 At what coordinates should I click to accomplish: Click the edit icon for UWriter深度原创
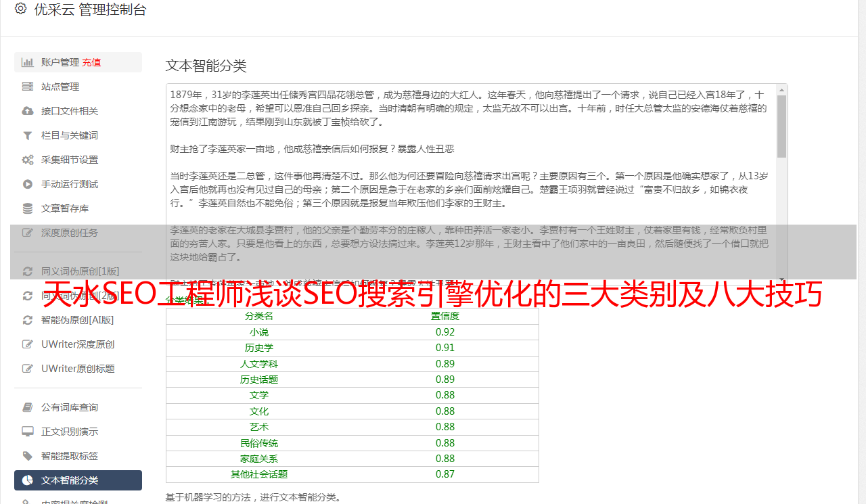click(x=28, y=344)
